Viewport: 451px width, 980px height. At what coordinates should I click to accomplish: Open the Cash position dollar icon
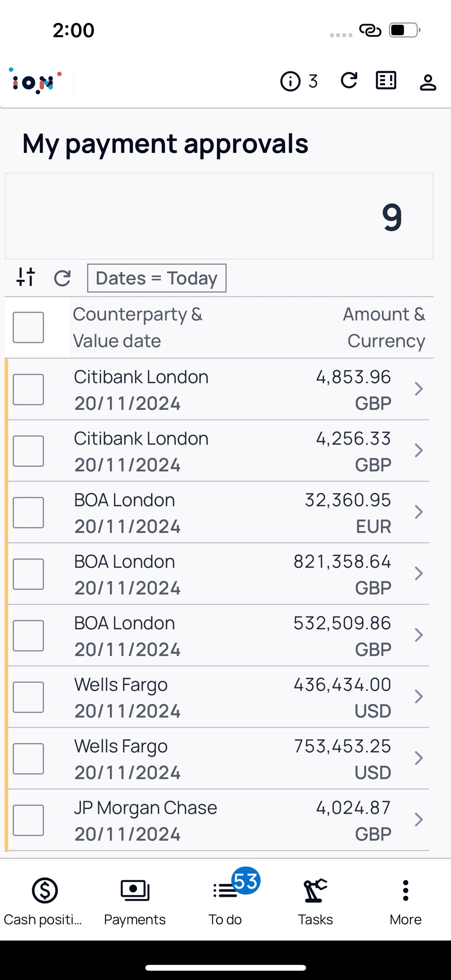(45, 890)
